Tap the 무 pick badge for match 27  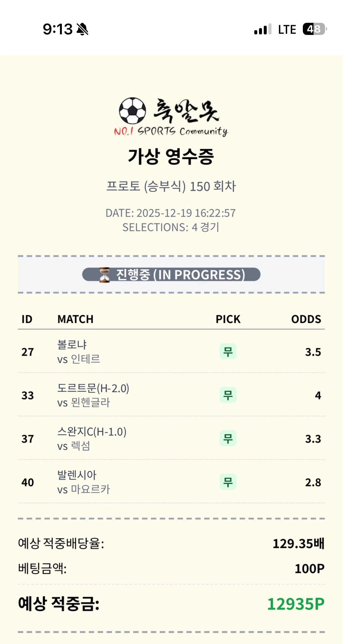[228, 351]
